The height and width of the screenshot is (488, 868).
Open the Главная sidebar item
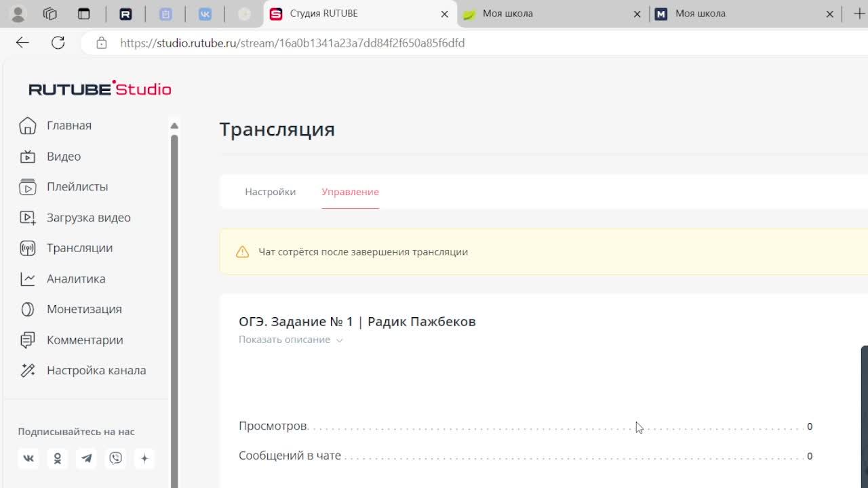pyautogui.click(x=68, y=125)
